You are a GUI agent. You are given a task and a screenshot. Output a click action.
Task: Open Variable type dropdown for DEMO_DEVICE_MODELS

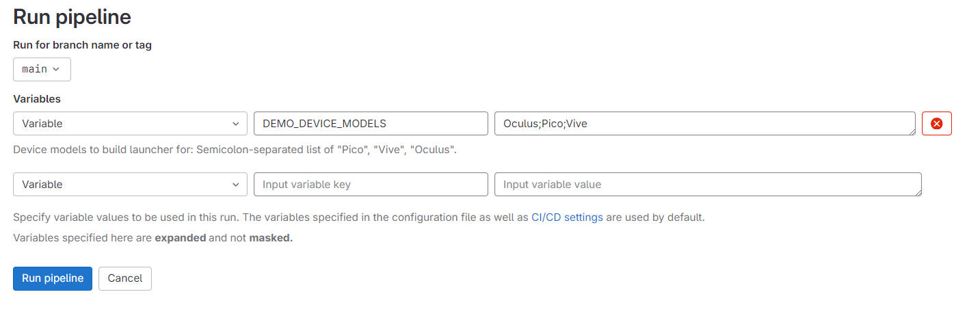130,124
